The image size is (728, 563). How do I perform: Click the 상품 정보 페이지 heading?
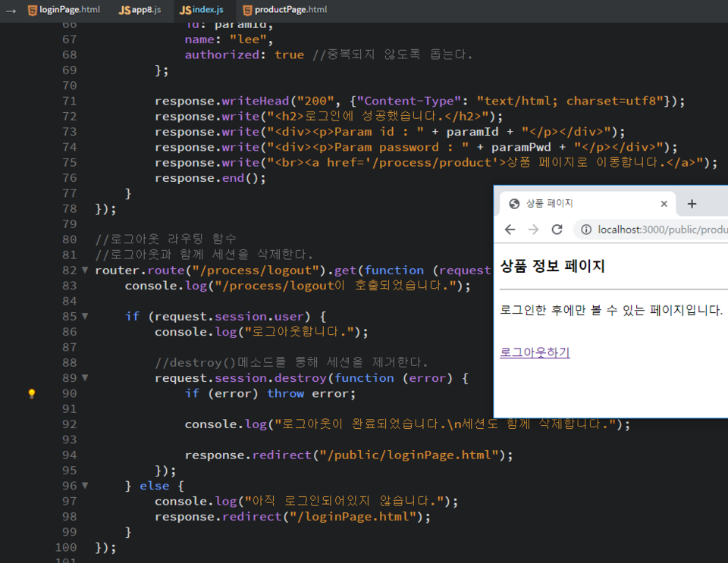[x=552, y=266]
